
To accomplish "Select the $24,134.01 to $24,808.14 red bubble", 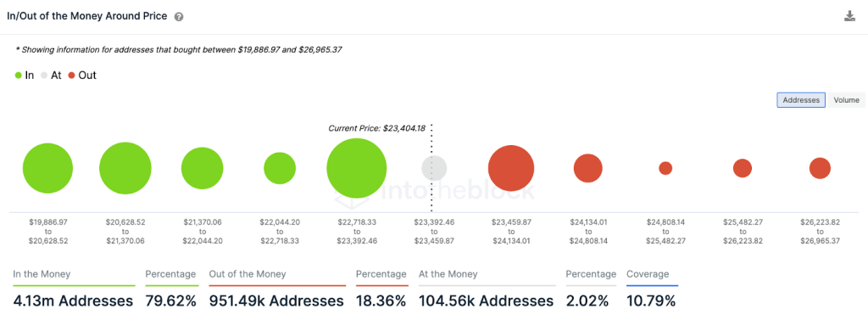I will (x=588, y=168).
